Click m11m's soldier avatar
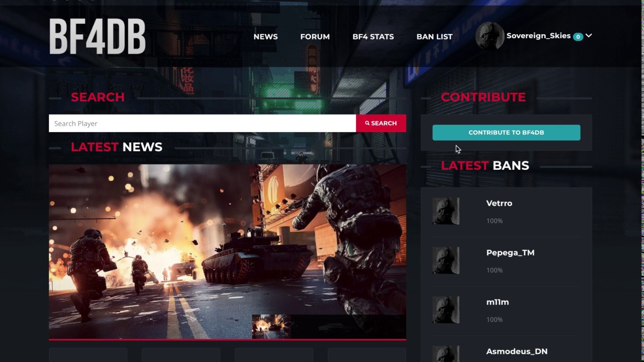This screenshot has width=644, height=362. click(446, 309)
